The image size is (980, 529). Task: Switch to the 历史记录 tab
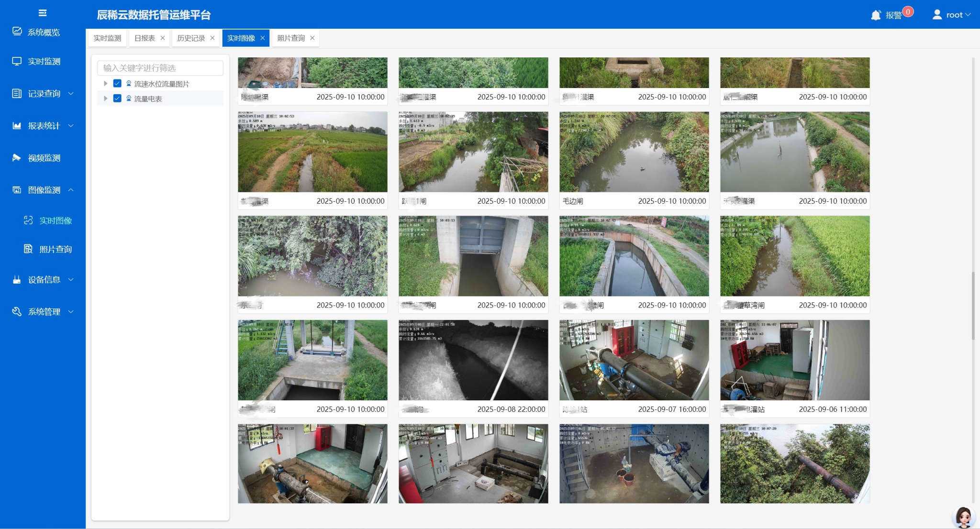pyautogui.click(x=191, y=38)
